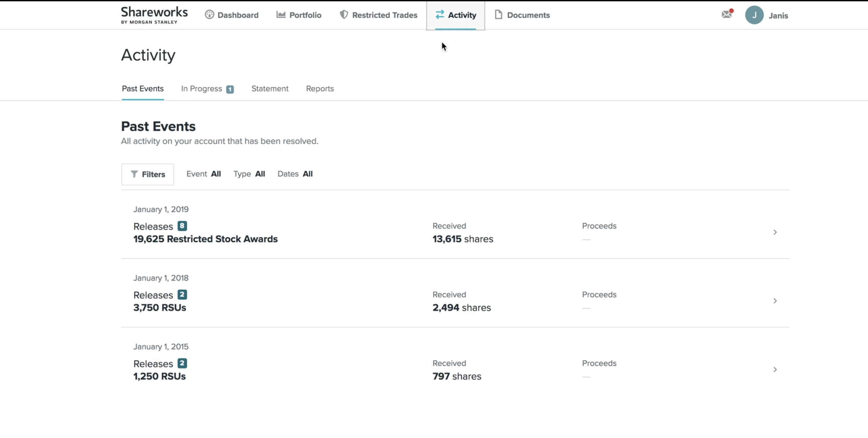Select the Past Events tab
The image size is (868, 438).
tap(142, 89)
